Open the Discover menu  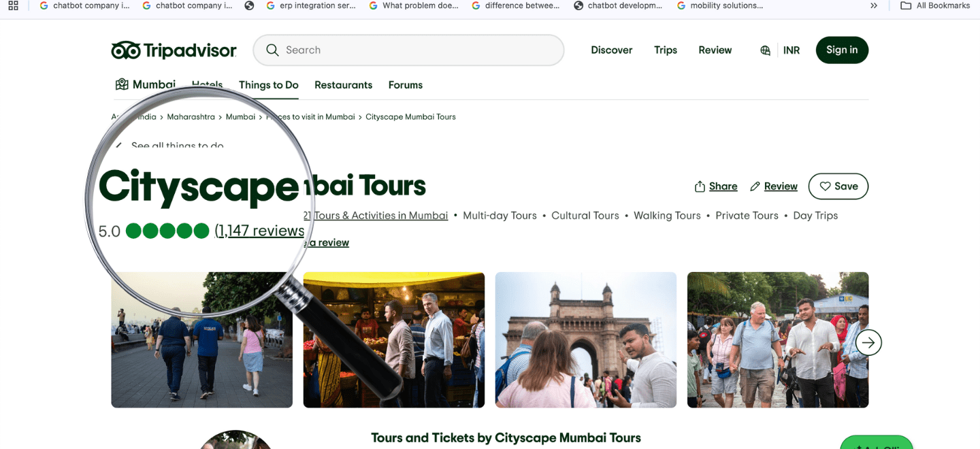point(611,50)
